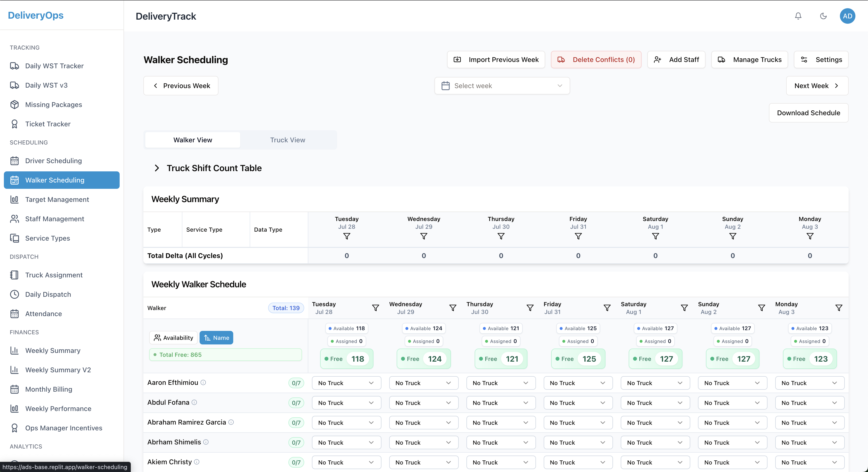Open Truck Assignment in sidebar
The width and height of the screenshot is (868, 472).
pos(62,275)
